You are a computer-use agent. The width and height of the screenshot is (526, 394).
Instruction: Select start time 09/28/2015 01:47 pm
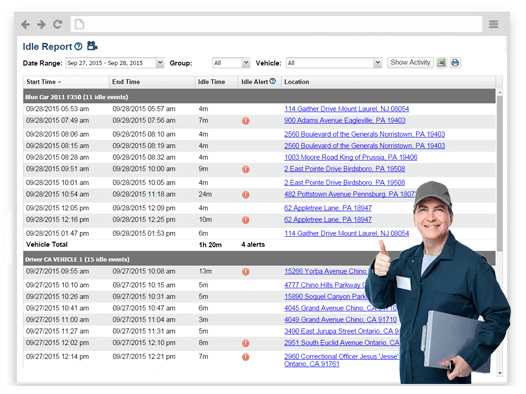(x=57, y=233)
